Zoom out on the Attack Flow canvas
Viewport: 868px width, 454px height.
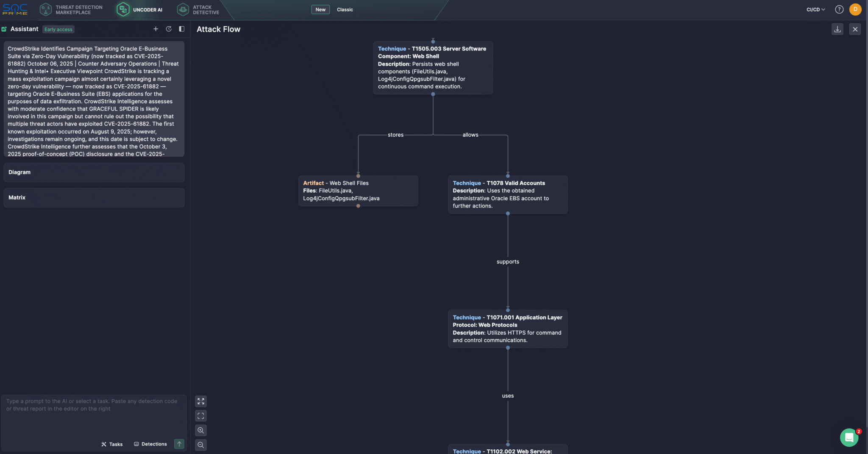[x=201, y=445]
